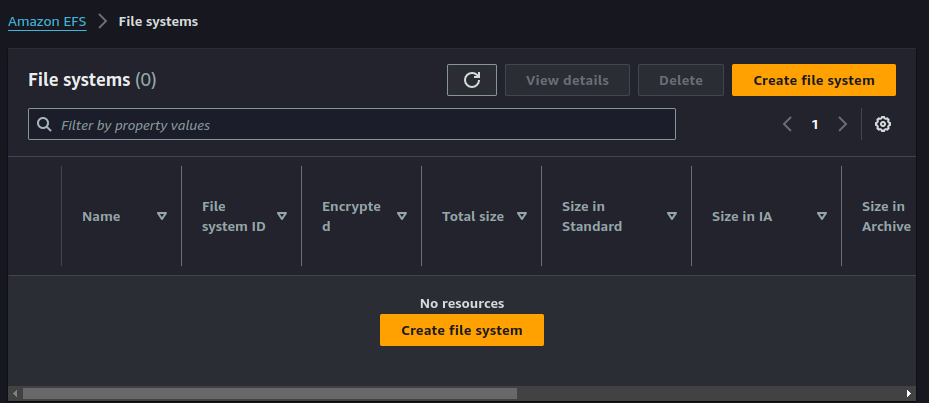Image resolution: width=929 pixels, height=403 pixels.
Task: Sort by Size in IA arrow
Action: pyautogui.click(x=822, y=216)
